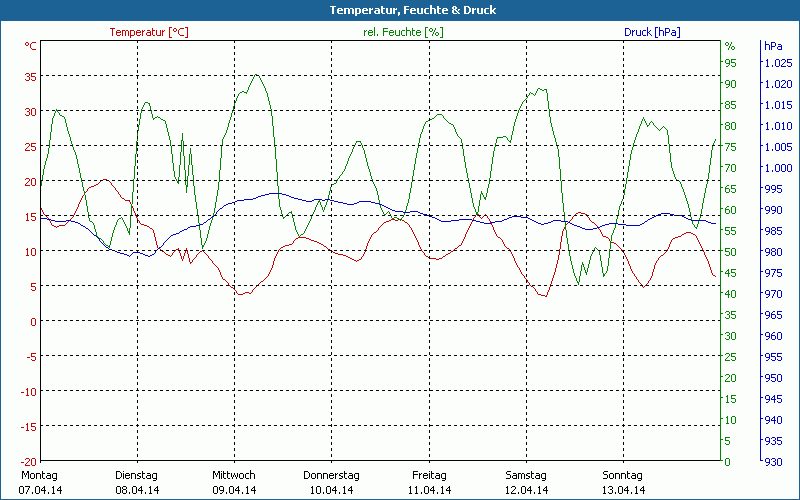Image resolution: width=800 pixels, height=500 pixels.
Task: Click the '965' pressure axis value
Action: [x=773, y=315]
